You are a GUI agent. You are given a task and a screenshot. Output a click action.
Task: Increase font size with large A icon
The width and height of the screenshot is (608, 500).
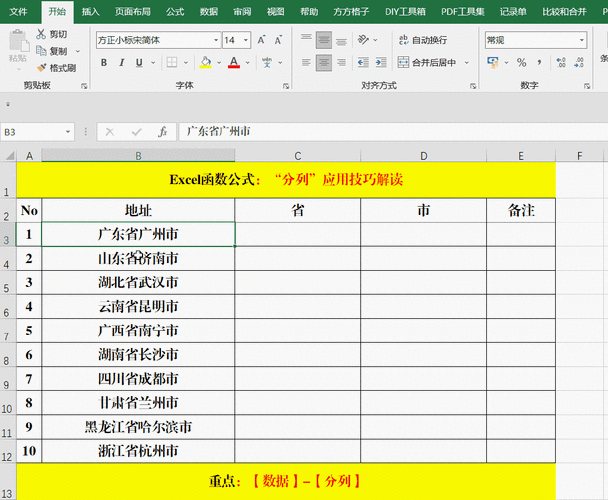pyautogui.click(x=262, y=40)
